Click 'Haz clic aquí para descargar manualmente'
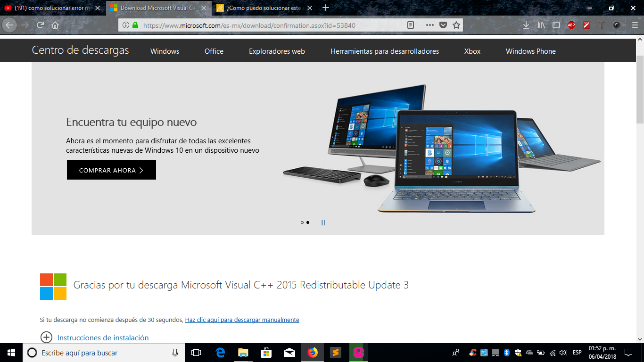644x362 pixels. click(242, 320)
